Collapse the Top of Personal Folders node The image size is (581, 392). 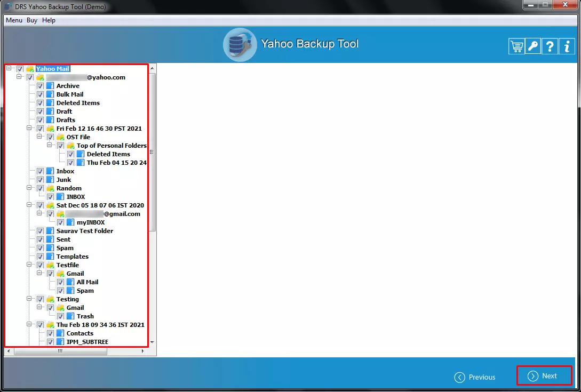[x=49, y=145]
